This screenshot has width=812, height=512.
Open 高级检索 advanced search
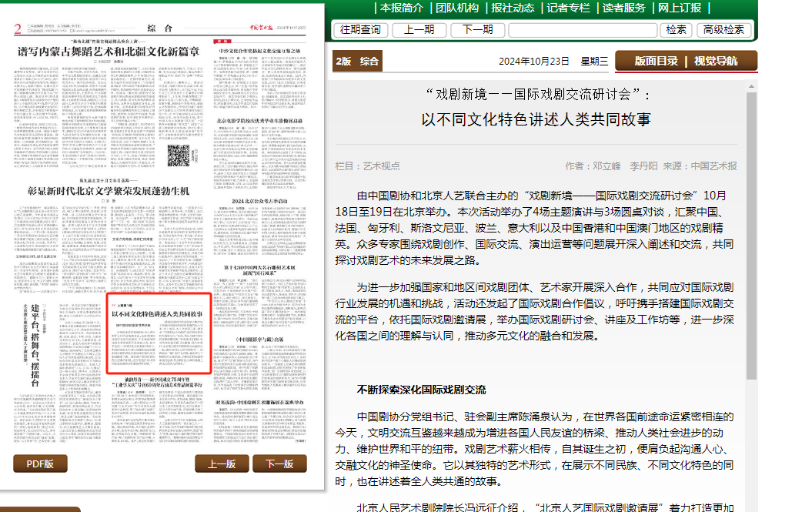[x=724, y=30]
